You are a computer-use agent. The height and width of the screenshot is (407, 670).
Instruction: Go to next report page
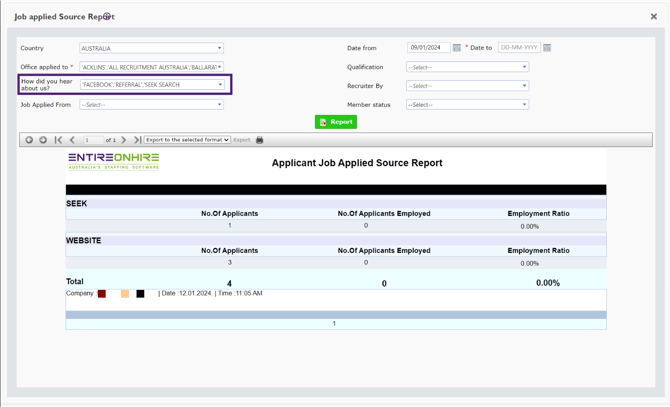(123, 140)
